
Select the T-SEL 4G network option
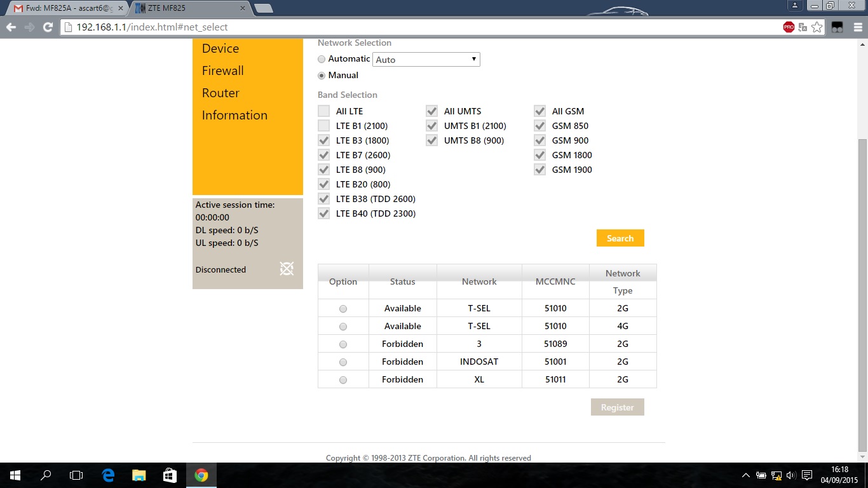(343, 327)
